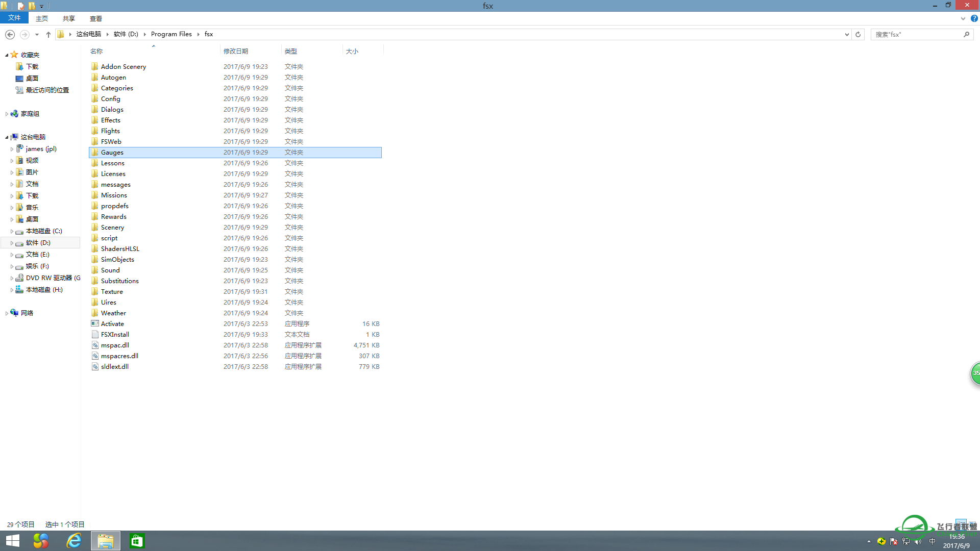
Task: Open the Texture folder
Action: [112, 291]
